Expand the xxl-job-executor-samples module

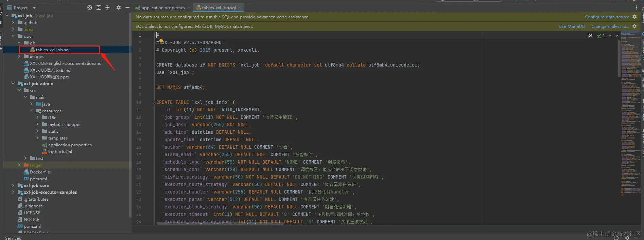pyautogui.click(x=13, y=192)
